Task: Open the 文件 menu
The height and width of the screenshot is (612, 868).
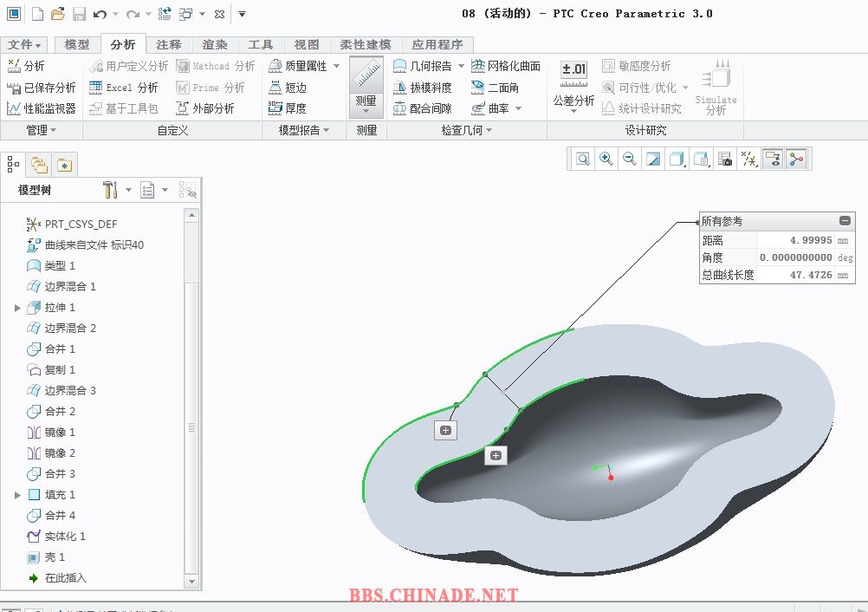Action: pyautogui.click(x=24, y=44)
